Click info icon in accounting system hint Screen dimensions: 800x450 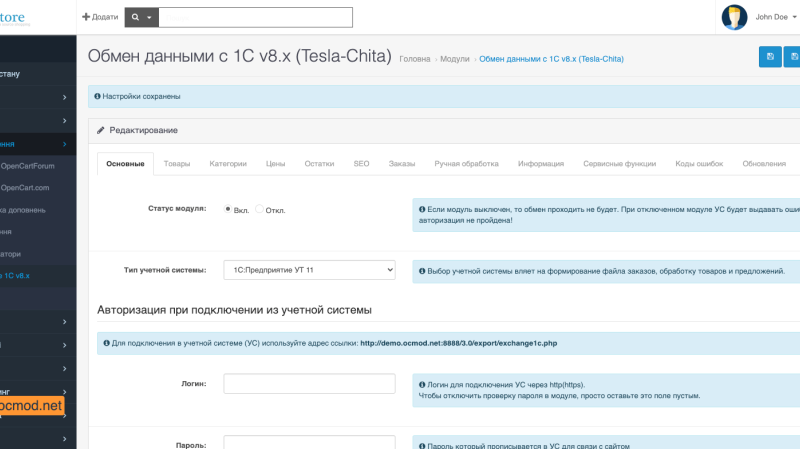click(x=422, y=271)
